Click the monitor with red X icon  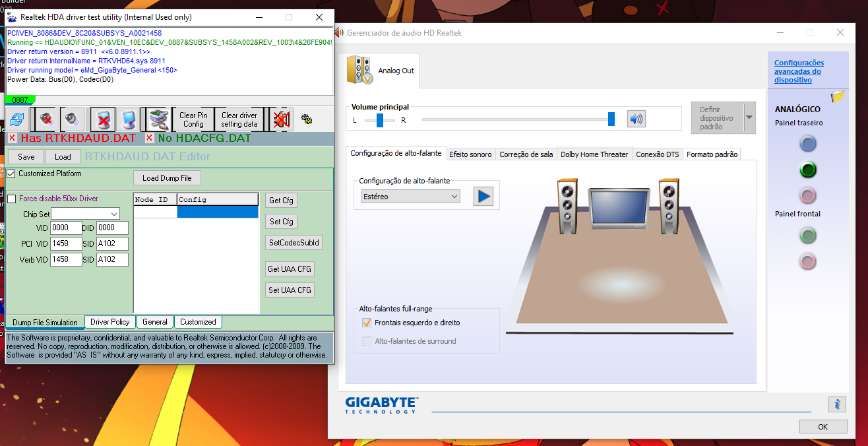(103, 119)
